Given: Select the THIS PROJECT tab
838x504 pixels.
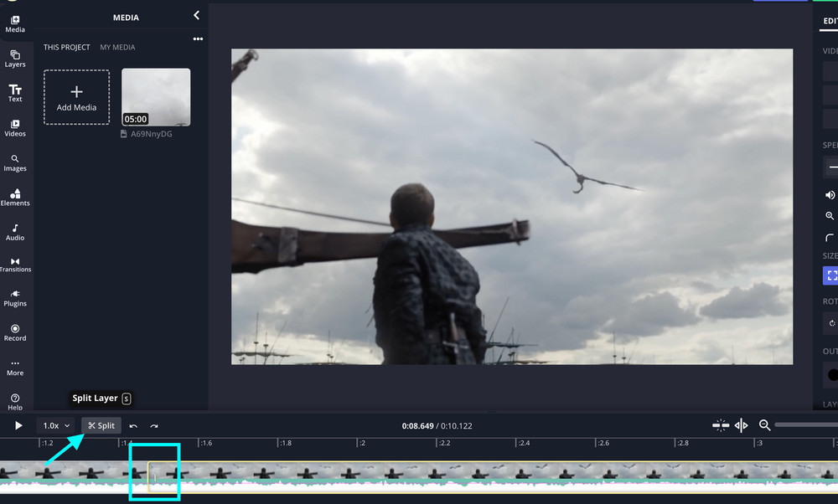Looking at the screenshot, I should (x=66, y=47).
